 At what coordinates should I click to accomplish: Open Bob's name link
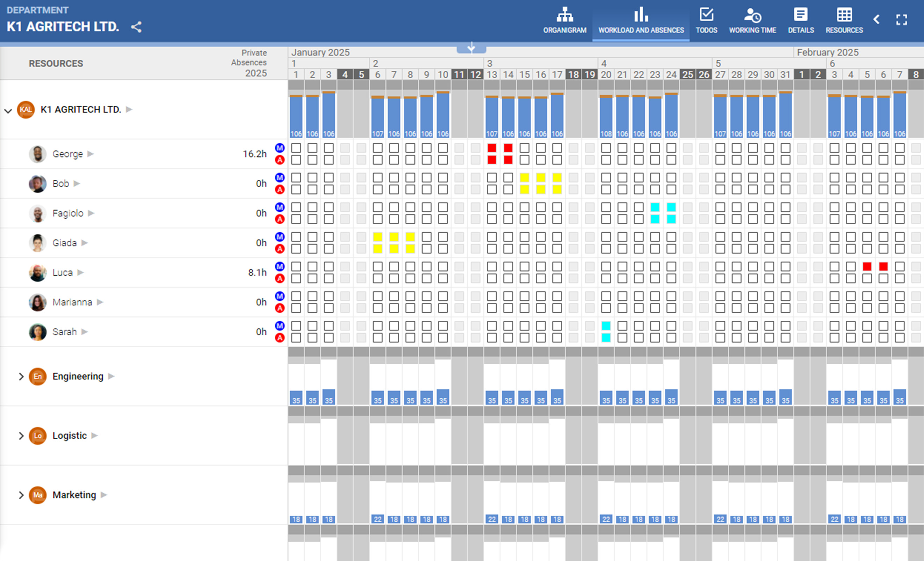click(61, 184)
